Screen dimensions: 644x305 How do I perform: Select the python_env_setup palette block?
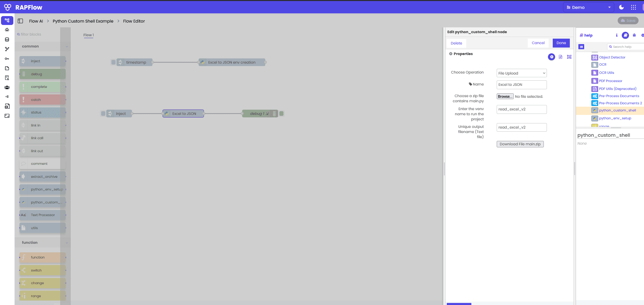(x=42, y=189)
